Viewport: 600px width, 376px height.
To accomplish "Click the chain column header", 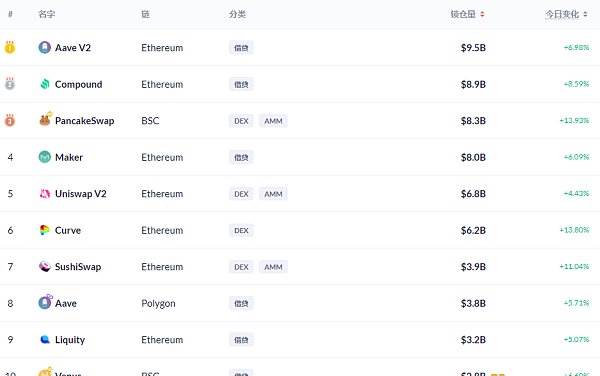I will click(x=145, y=14).
